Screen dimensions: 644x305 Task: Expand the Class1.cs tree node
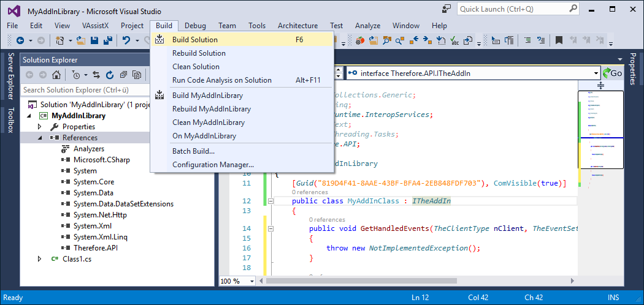pos(40,259)
